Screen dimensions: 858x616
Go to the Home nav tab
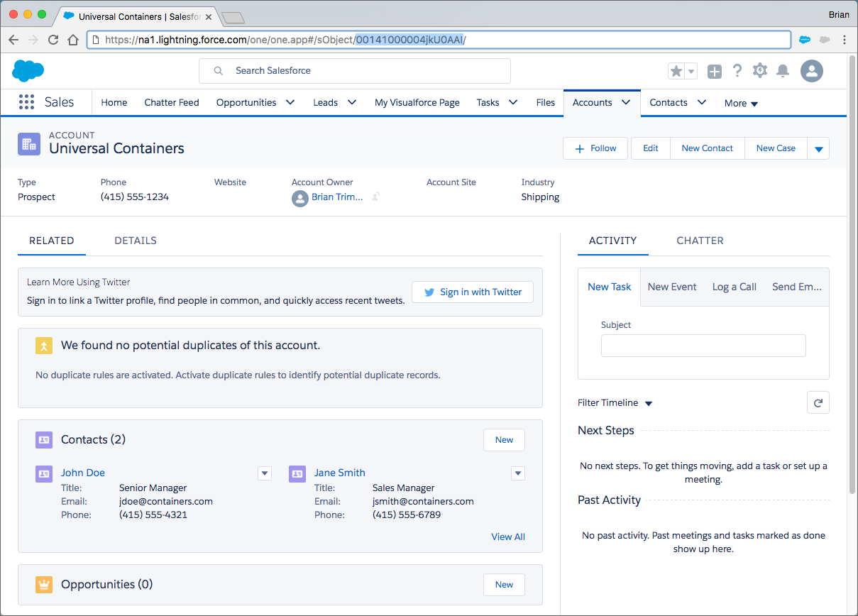(x=114, y=102)
